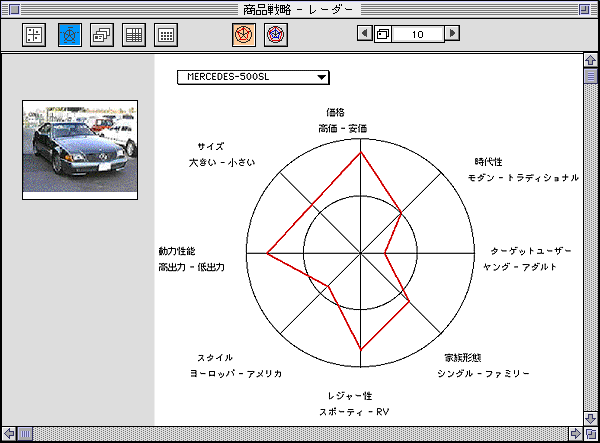Click the ヤング - アダルト caption
600x443 pixels.
(x=520, y=267)
